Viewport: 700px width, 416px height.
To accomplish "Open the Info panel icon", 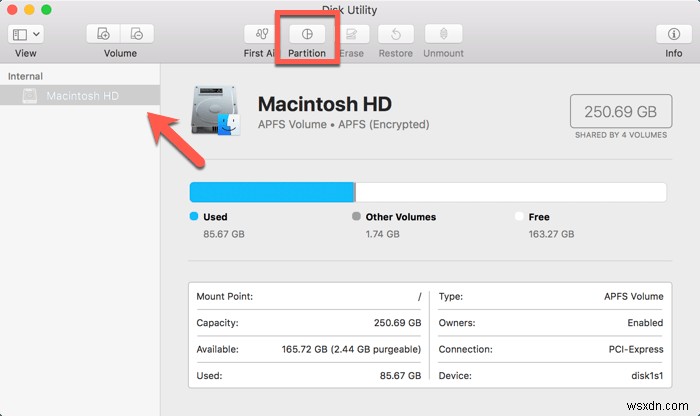I will pyautogui.click(x=674, y=34).
